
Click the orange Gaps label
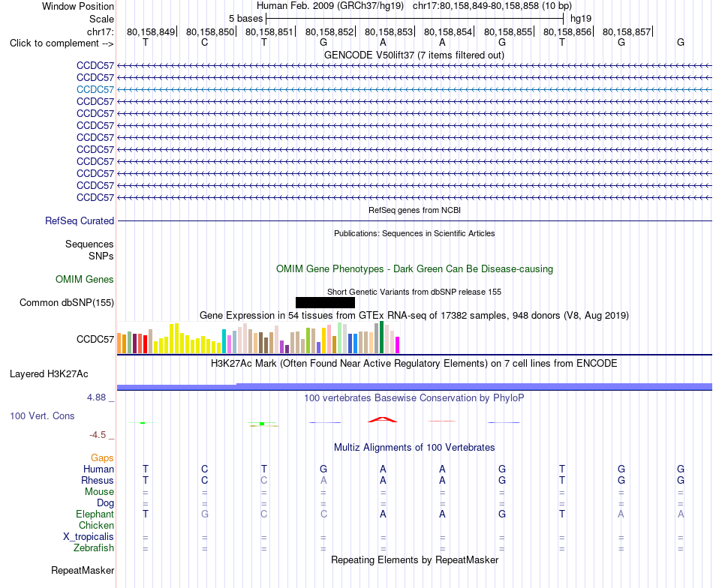point(102,458)
